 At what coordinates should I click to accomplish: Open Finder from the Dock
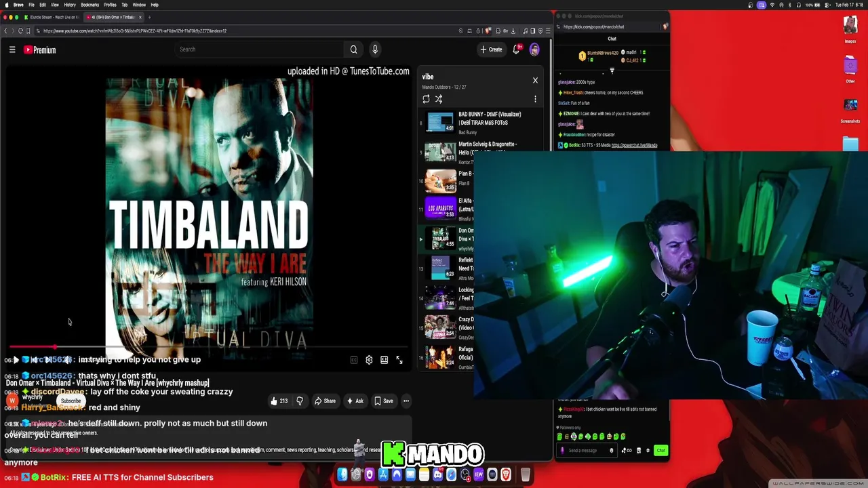342,474
